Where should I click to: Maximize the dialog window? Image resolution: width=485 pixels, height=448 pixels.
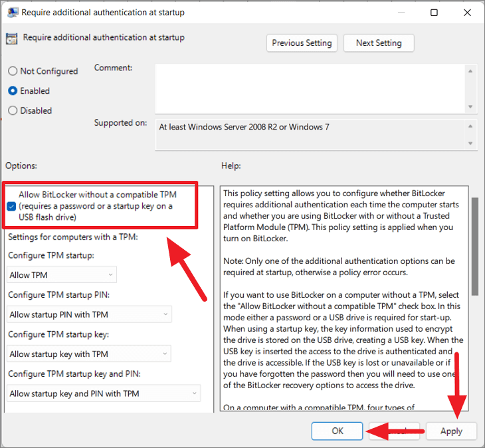tap(435, 13)
